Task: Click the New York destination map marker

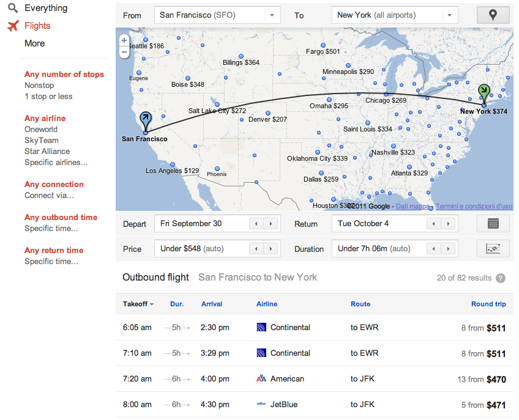Action: tap(484, 93)
